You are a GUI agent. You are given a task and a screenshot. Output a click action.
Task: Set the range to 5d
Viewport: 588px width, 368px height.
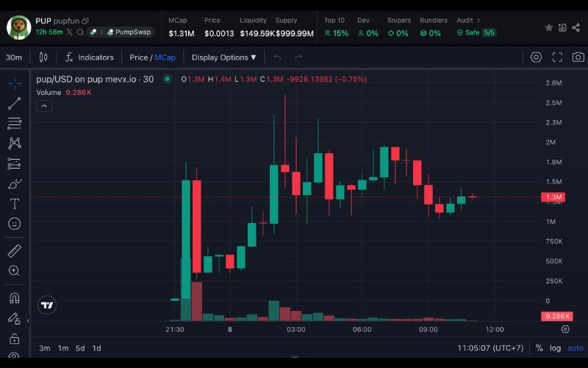click(x=80, y=348)
